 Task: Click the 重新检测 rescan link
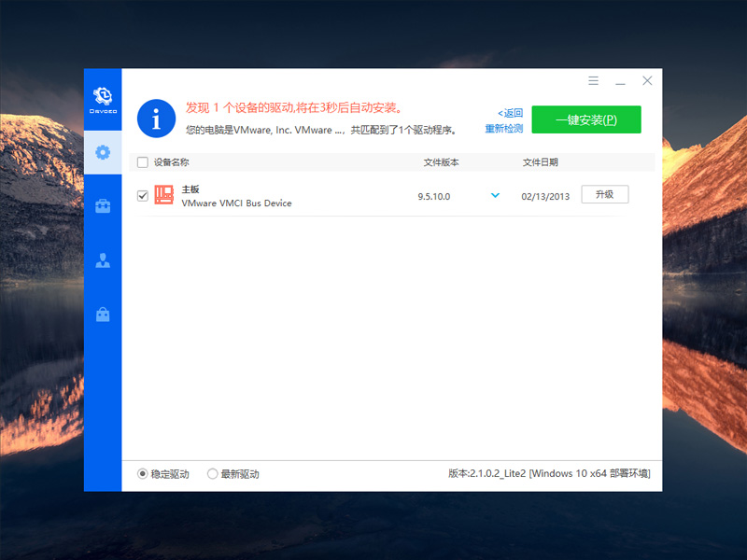503,129
